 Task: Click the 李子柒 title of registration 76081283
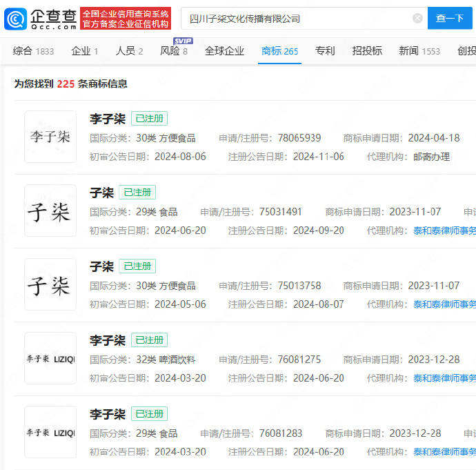pos(107,414)
